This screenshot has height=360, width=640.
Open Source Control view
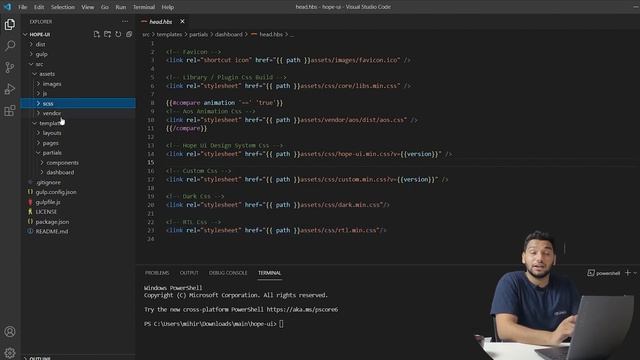tap(10, 67)
